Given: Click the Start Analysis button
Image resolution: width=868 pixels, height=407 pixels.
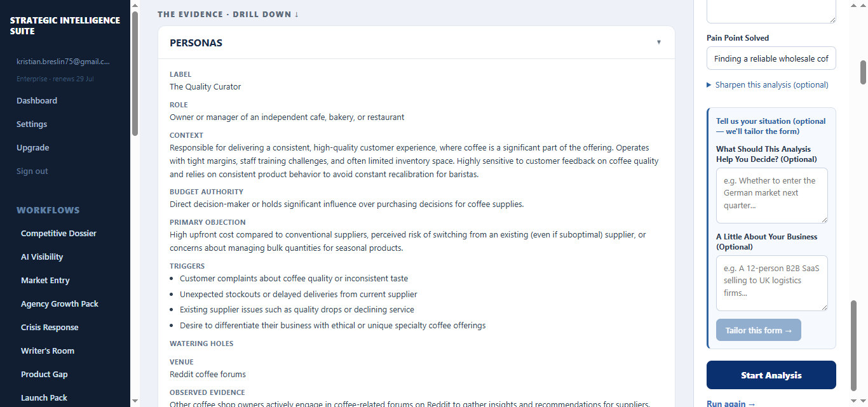Looking at the screenshot, I should [771, 375].
